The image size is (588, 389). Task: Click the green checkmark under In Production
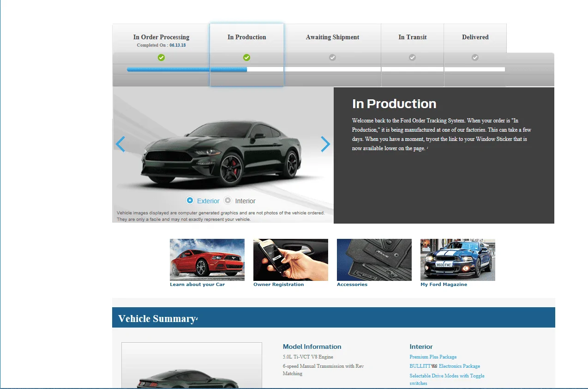coord(247,58)
